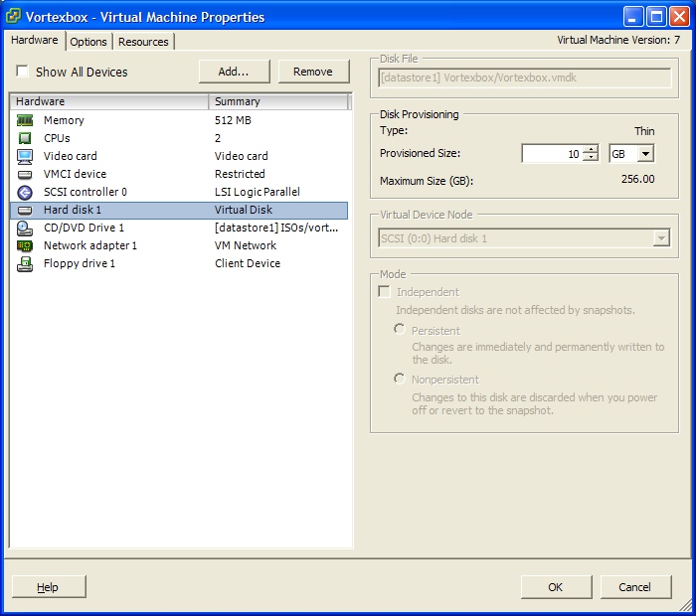Select the CD/DVD Drive 1 label
The image size is (696, 616).
click(x=84, y=228)
